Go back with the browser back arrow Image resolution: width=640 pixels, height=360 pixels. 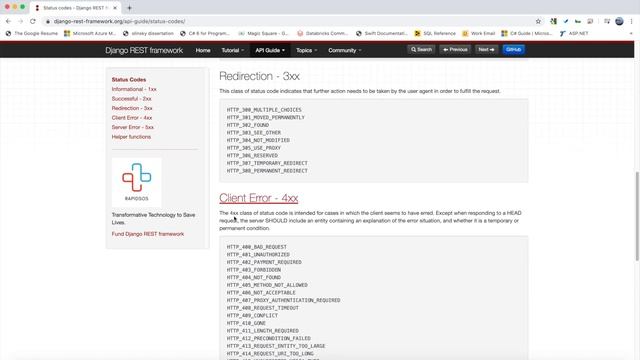[8, 21]
